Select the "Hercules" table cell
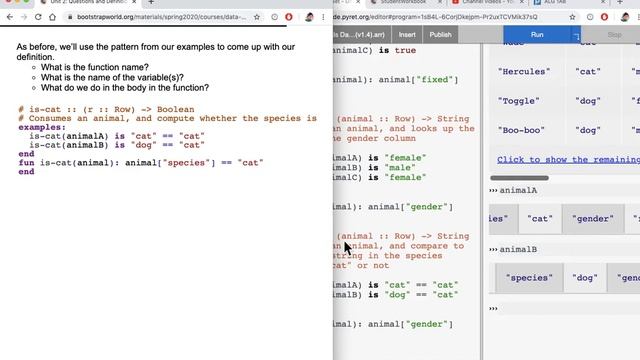This screenshot has width=640, height=360. point(524,71)
